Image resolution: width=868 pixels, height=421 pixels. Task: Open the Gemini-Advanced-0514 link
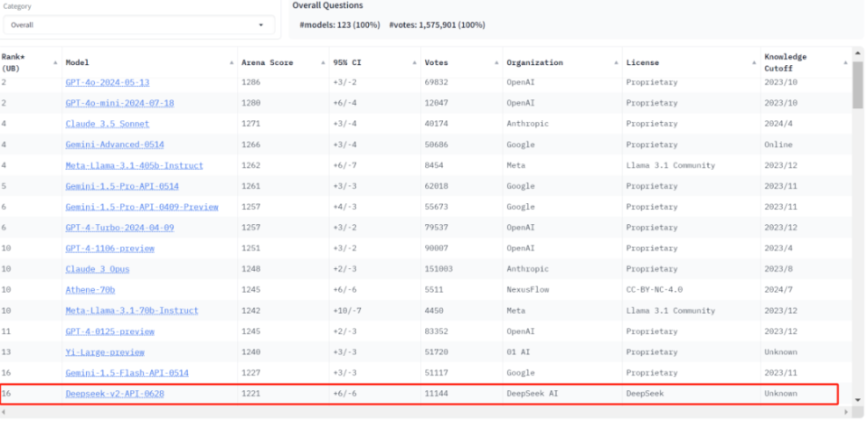[x=115, y=145]
